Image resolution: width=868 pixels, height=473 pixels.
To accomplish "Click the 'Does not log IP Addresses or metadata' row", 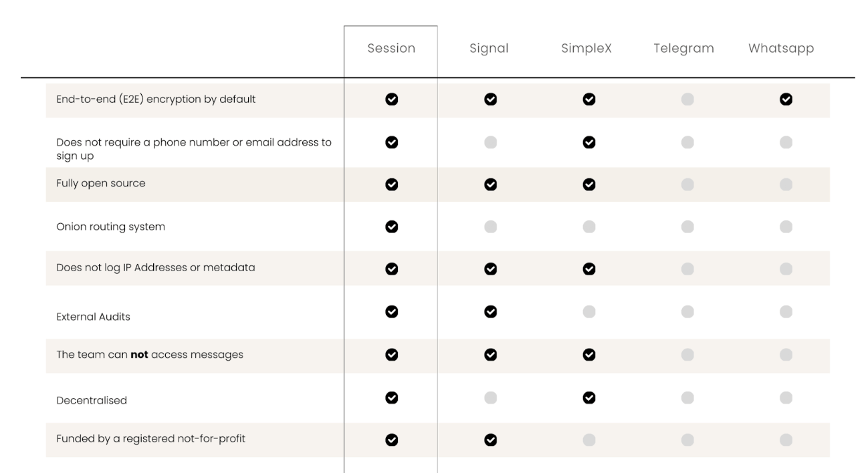I will point(155,268).
